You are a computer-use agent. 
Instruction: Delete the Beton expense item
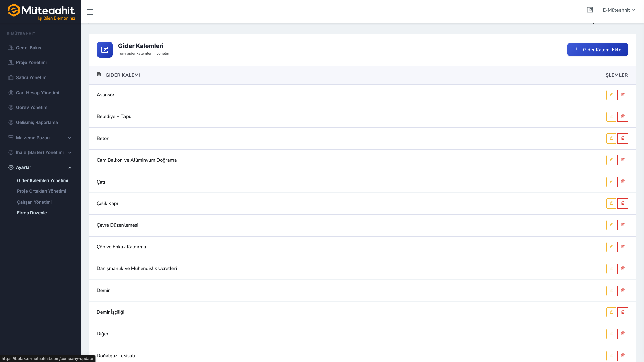click(x=623, y=138)
